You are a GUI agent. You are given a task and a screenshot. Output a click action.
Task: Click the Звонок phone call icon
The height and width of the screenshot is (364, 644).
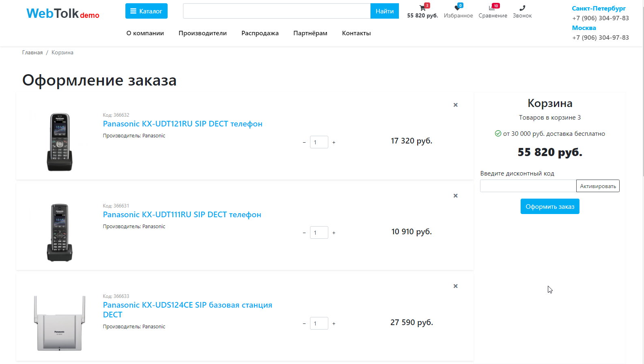[x=522, y=8]
